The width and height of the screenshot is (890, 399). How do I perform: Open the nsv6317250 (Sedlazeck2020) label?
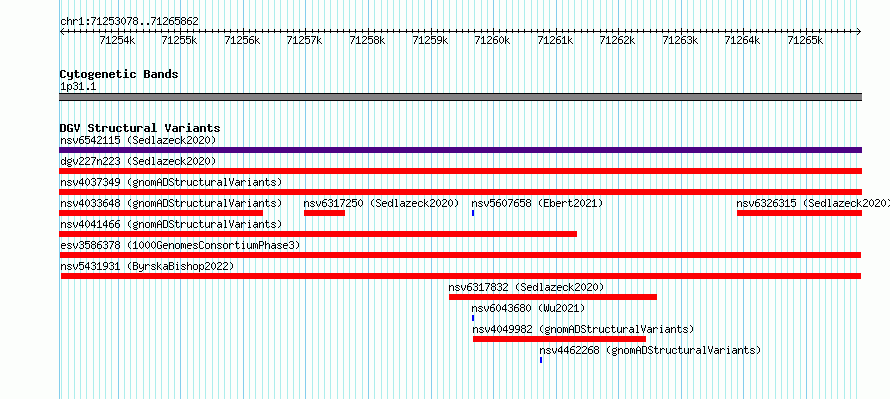(381, 203)
